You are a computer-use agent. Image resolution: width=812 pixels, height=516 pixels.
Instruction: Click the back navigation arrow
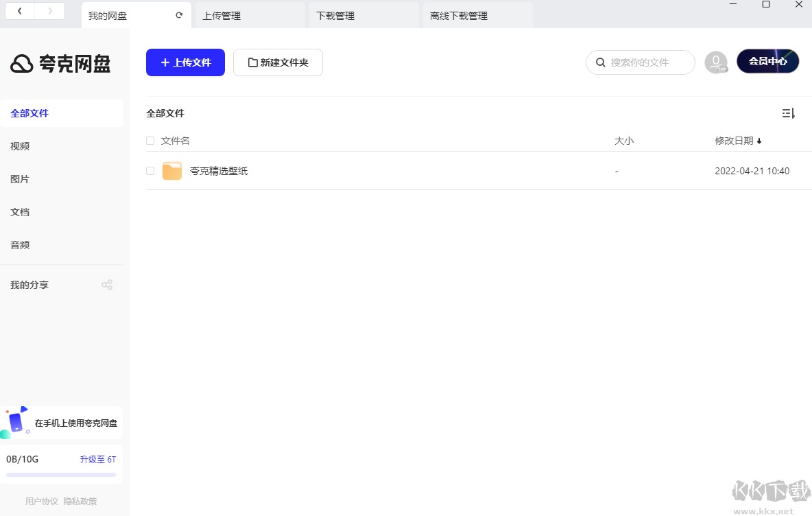(x=19, y=11)
